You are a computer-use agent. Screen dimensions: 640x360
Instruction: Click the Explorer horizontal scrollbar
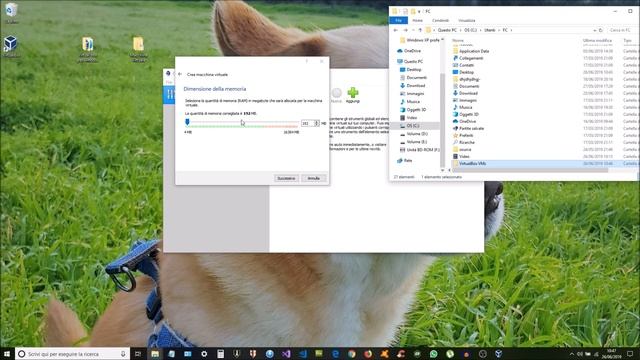(x=531, y=170)
